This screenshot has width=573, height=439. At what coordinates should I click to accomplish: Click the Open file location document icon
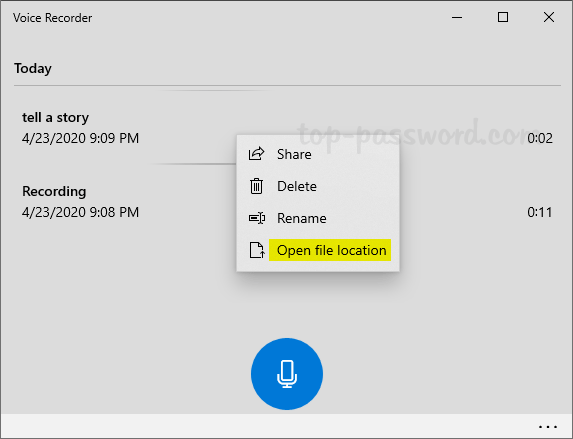(257, 250)
